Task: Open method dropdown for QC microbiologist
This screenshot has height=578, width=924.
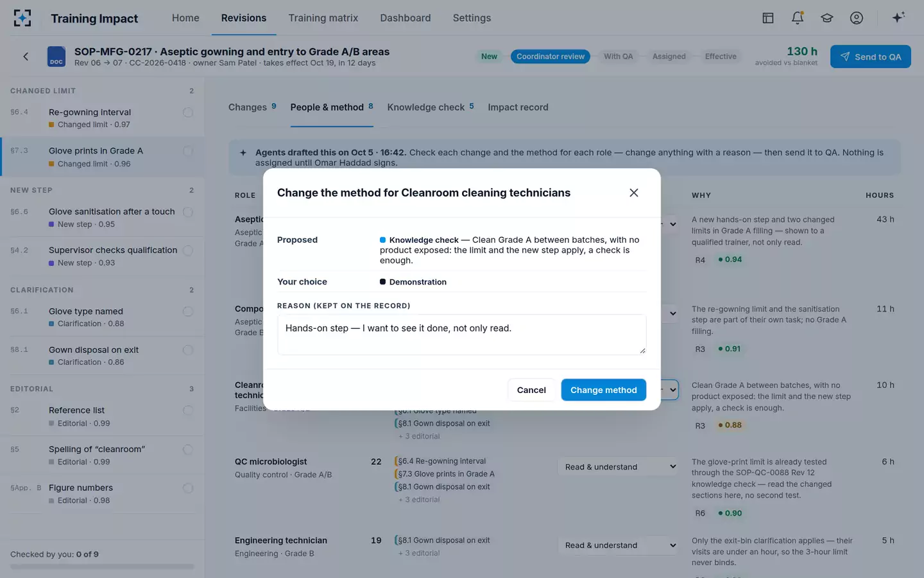Action: (x=619, y=467)
